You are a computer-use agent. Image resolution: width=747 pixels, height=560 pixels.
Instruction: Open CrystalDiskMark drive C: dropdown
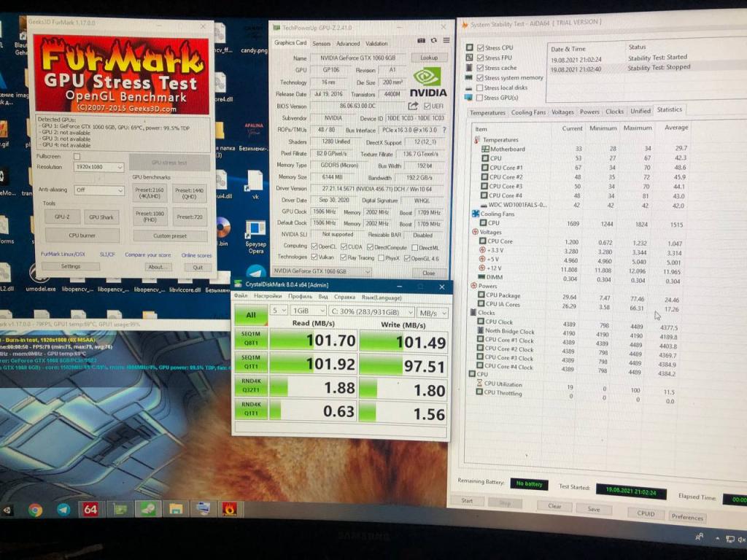pos(371,312)
